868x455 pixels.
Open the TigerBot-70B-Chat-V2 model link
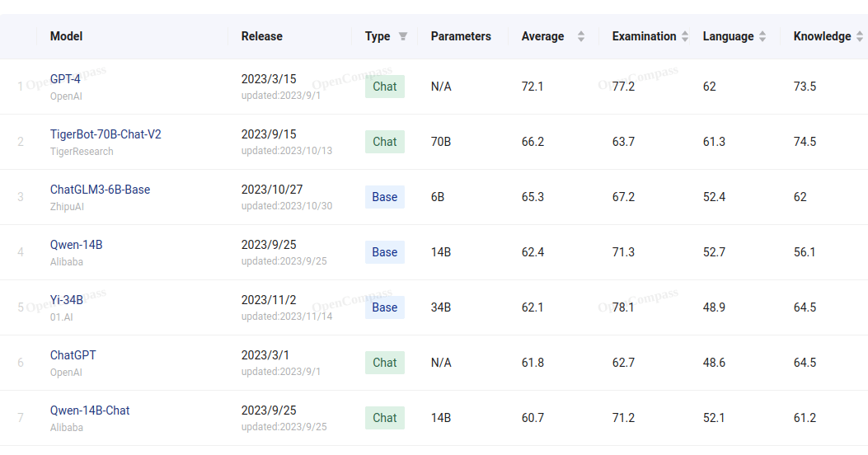tap(106, 134)
